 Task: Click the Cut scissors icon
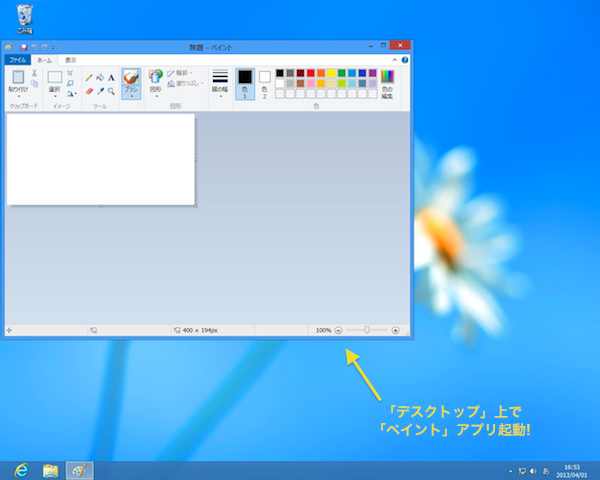[34, 73]
